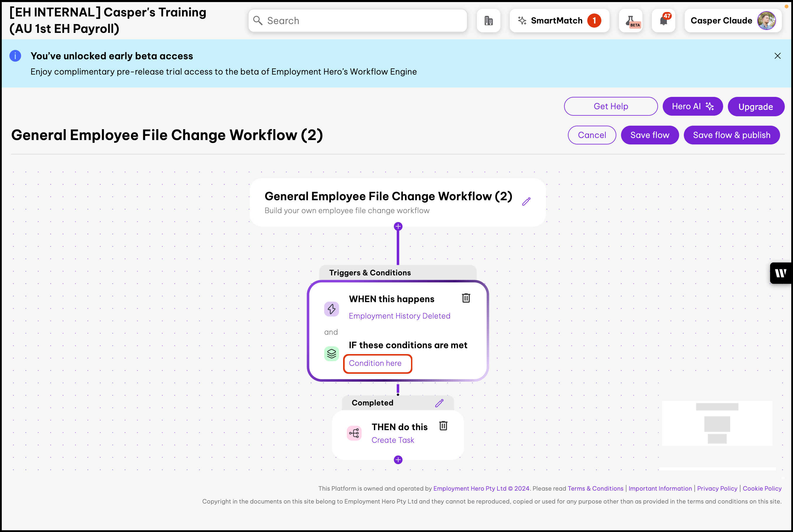This screenshot has height=532, width=793.
Task: Delete the THEN action with trash icon
Action: pyautogui.click(x=443, y=426)
